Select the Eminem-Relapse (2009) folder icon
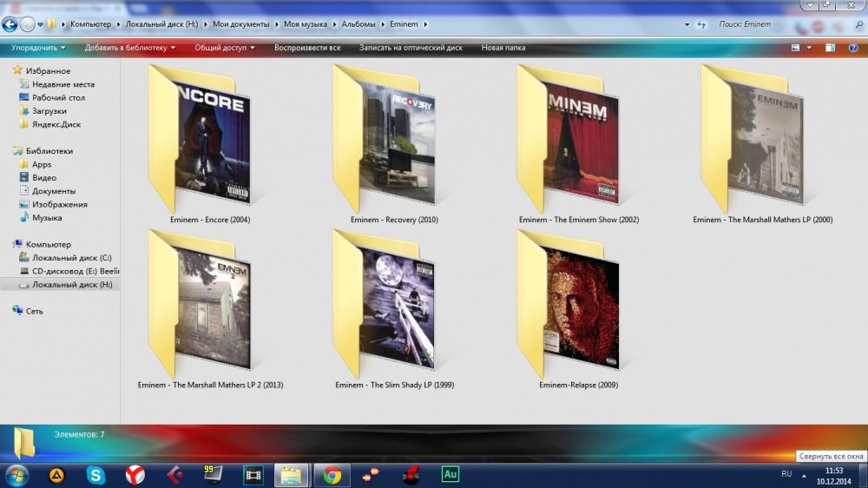Screen dimensions: 868x488 (569, 304)
